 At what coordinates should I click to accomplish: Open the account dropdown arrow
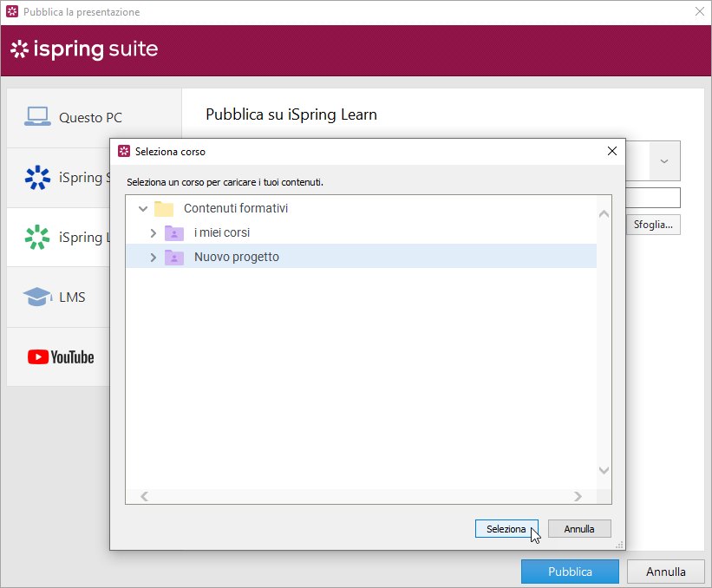click(x=664, y=161)
